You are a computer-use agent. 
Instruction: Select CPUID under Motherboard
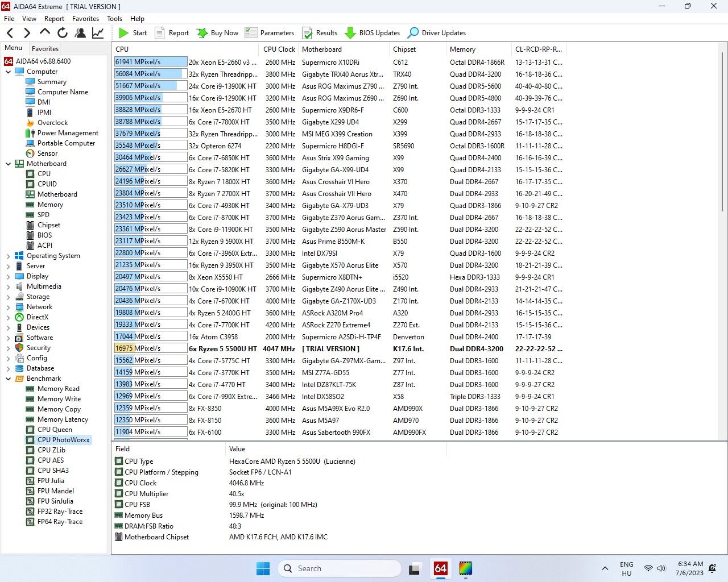coord(47,184)
